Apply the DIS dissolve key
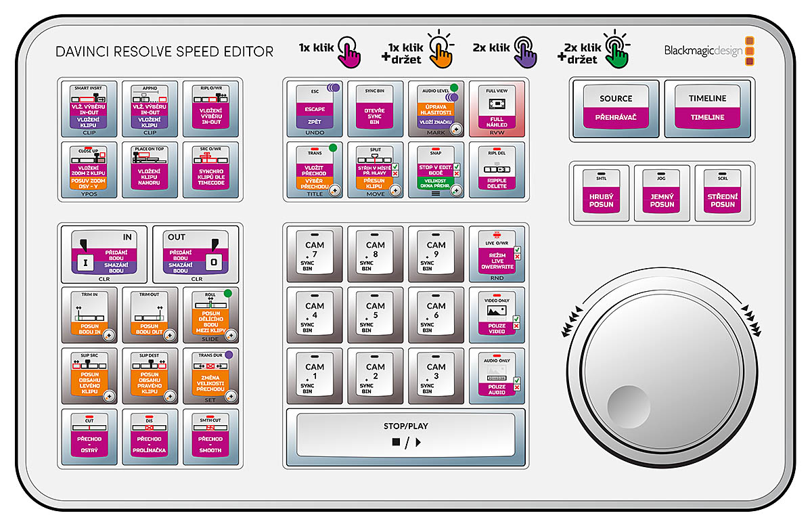This screenshot has width=812, height=526. pos(150,437)
